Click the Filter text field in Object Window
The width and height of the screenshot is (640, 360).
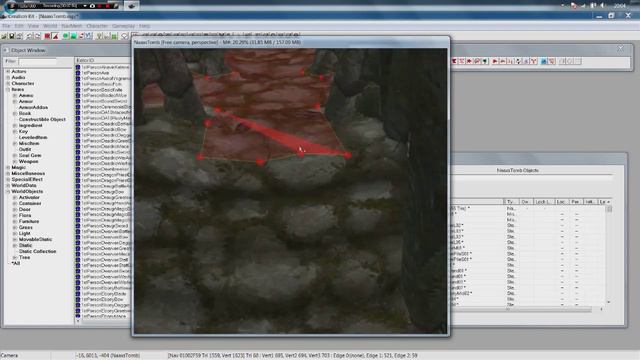pos(38,61)
